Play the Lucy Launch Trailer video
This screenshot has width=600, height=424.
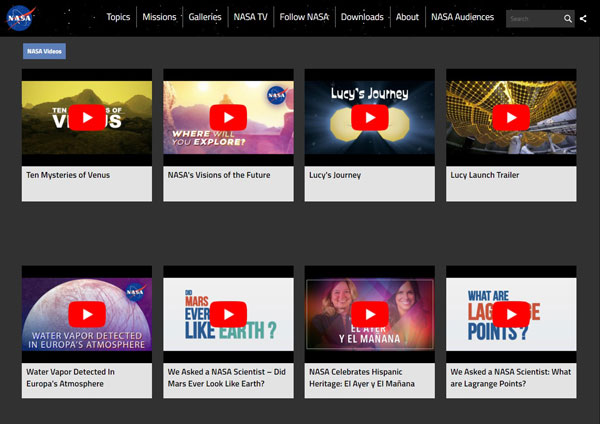point(511,117)
